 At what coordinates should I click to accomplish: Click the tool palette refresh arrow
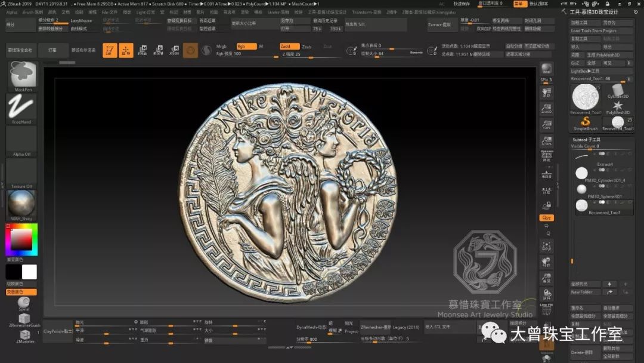coord(636,13)
